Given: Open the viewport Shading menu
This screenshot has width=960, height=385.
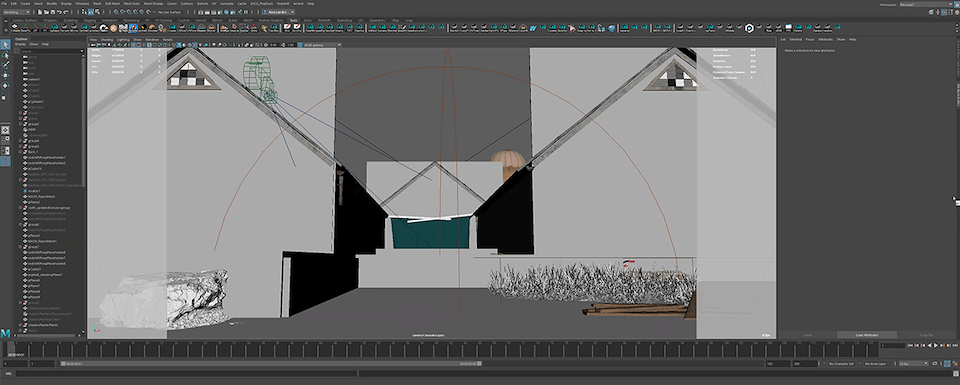Looking at the screenshot, I should coord(107,39).
